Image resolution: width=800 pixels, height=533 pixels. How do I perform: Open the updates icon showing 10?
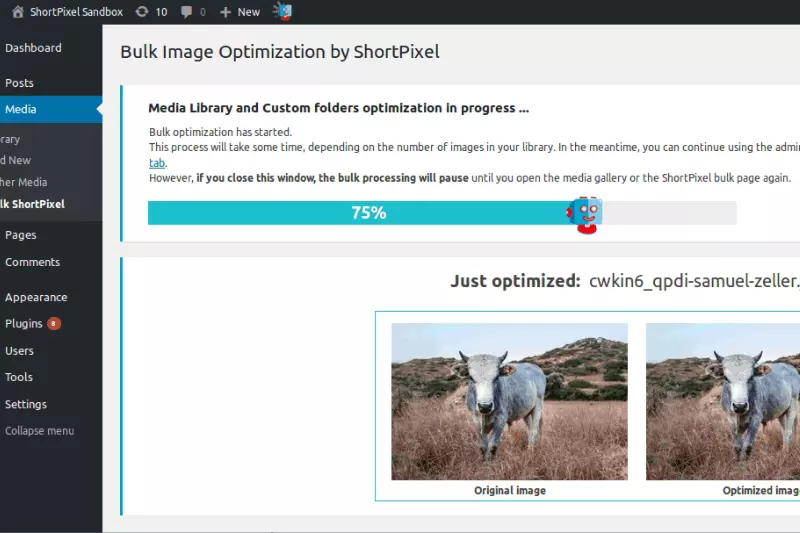pyautogui.click(x=142, y=11)
